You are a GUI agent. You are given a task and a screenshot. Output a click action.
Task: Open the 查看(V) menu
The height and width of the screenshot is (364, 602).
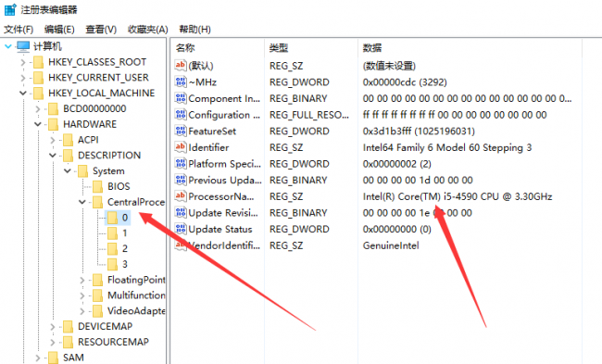click(101, 30)
